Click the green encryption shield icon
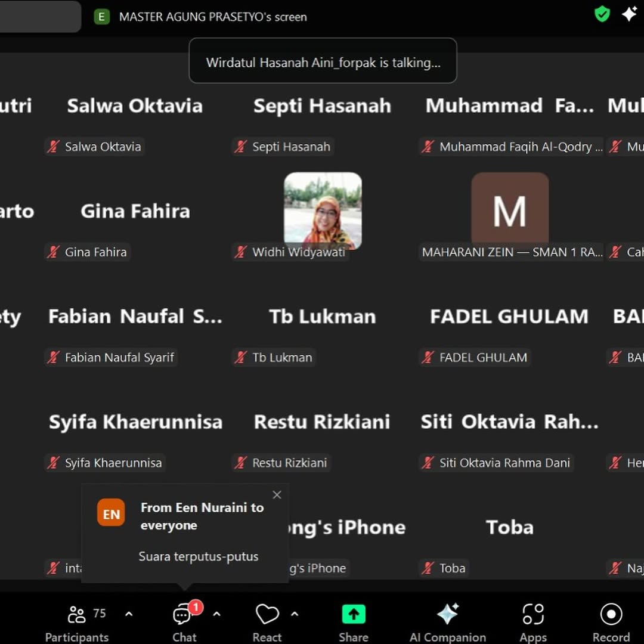Image resolution: width=644 pixels, height=644 pixels. [x=602, y=14]
